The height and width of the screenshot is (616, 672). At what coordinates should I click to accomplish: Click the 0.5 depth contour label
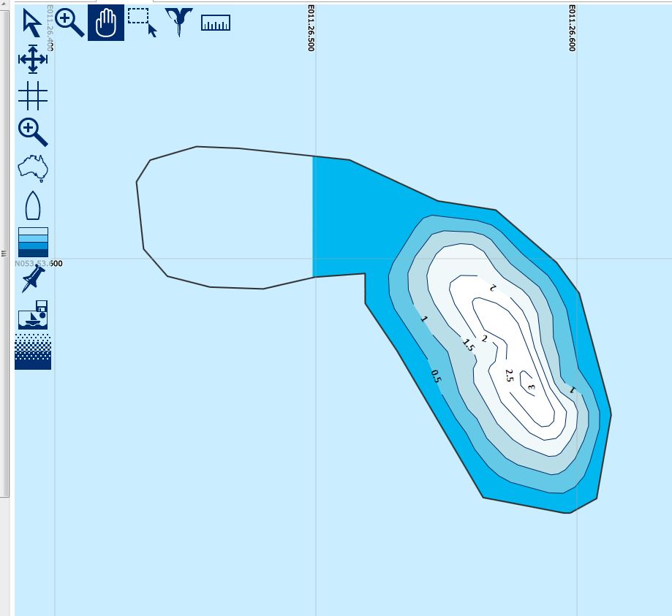point(436,376)
